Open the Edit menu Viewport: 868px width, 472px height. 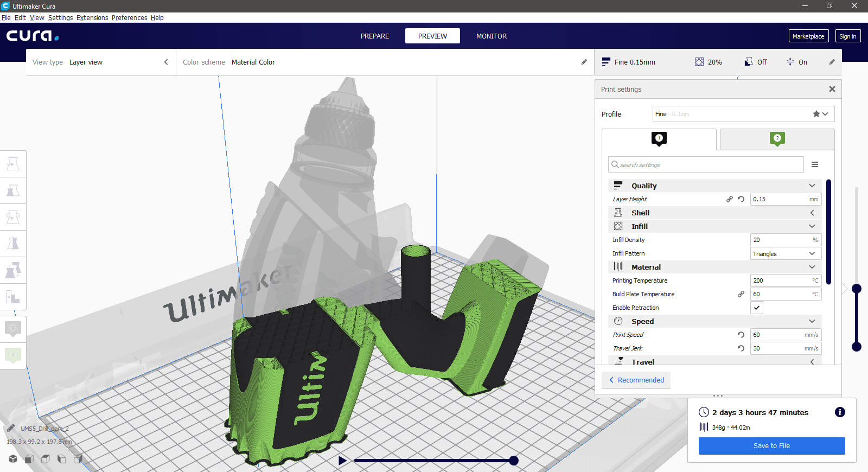[20, 17]
